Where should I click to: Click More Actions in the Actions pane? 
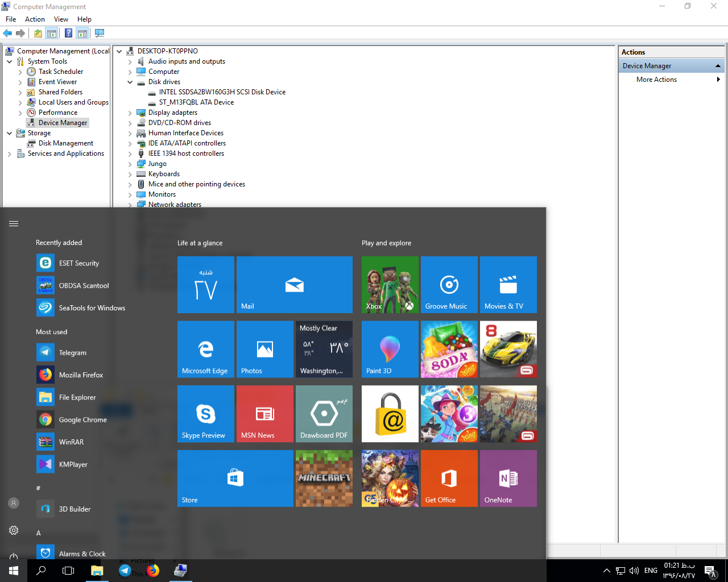[657, 80]
